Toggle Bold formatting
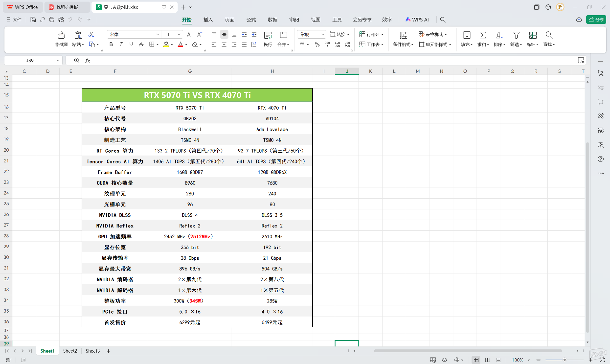 tap(111, 44)
